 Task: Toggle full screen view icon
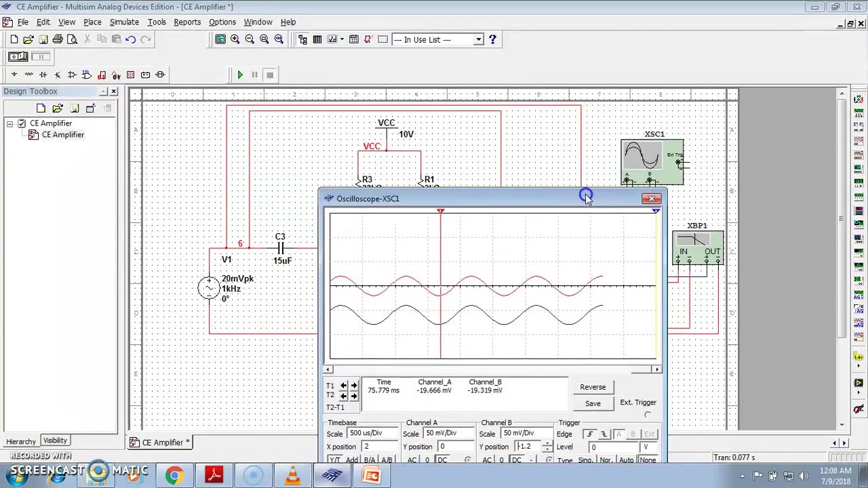[220, 39]
